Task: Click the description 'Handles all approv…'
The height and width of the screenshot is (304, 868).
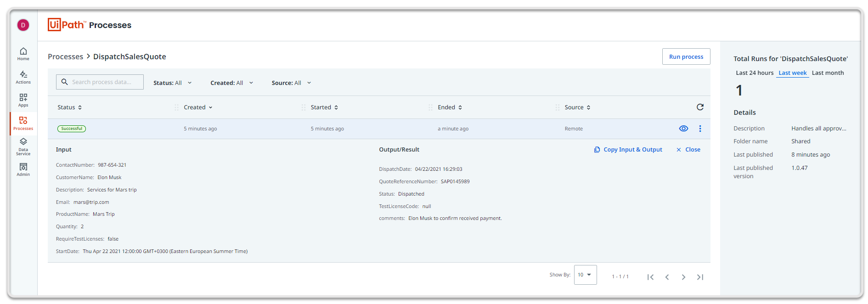Action: click(818, 128)
